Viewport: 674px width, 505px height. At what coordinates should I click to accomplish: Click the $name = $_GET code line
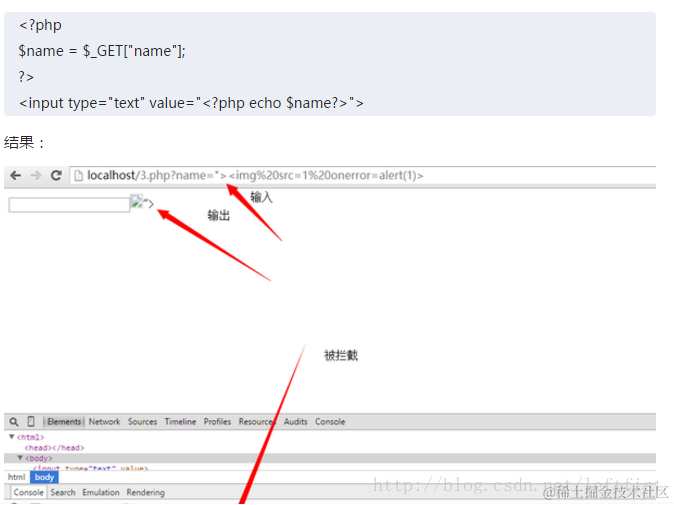pyautogui.click(x=102, y=51)
